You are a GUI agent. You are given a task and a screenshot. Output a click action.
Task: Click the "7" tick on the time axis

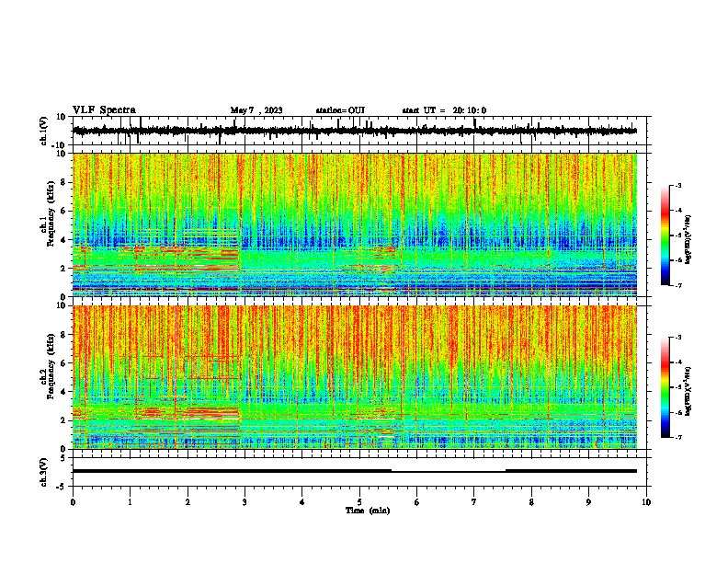pos(474,502)
